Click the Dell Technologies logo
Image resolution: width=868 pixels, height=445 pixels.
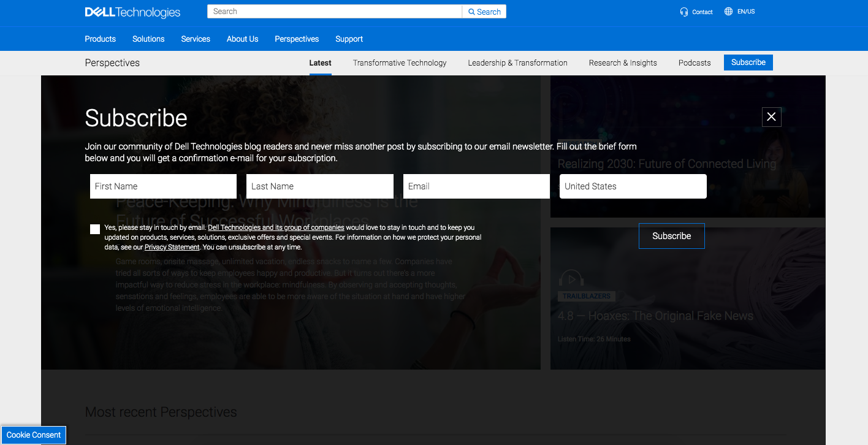(132, 12)
